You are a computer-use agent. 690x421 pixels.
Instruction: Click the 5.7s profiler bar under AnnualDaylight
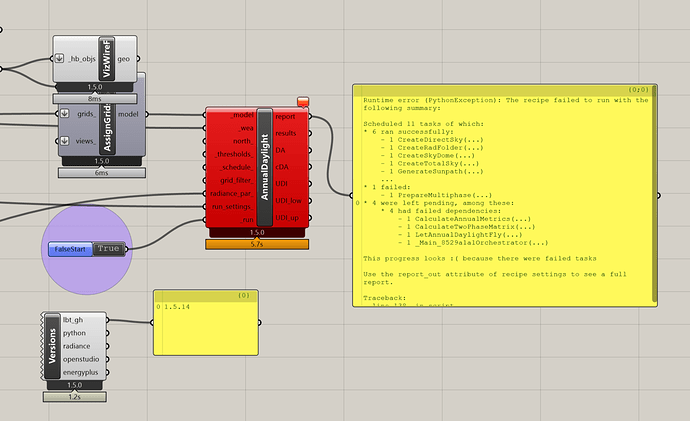click(257, 244)
